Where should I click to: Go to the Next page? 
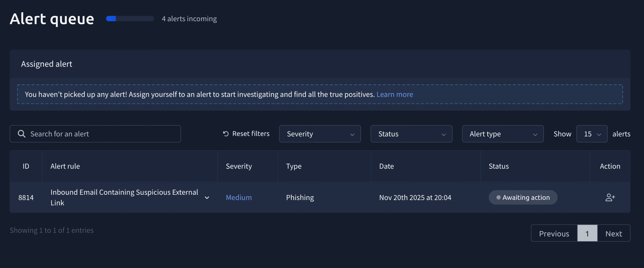(614, 233)
